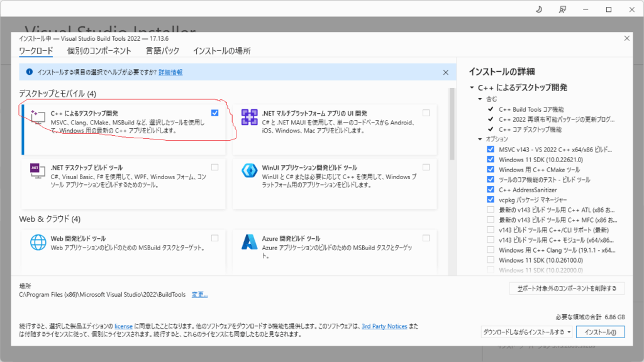Check .NET マルチプラットフォーム アプリの UI 開発 checkbox
Screen dimensions: 644x362
[x=426, y=113]
